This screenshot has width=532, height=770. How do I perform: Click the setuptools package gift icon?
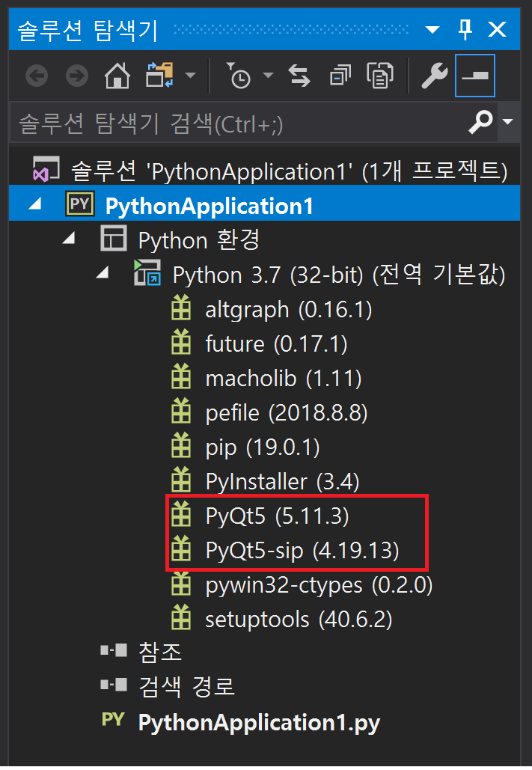click(x=181, y=618)
